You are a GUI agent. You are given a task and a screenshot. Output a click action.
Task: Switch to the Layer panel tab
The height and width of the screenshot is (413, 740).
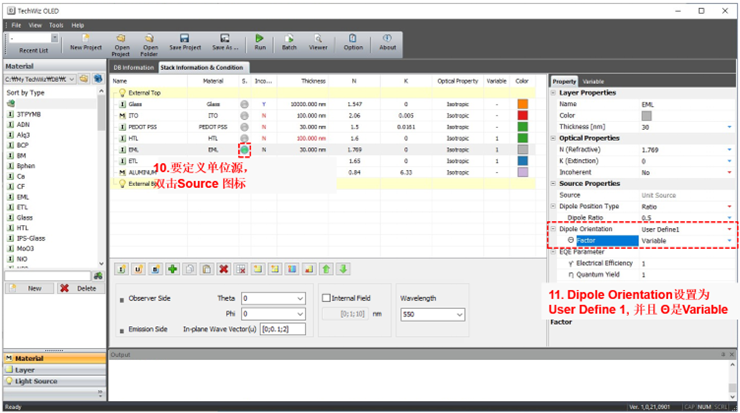click(x=54, y=370)
